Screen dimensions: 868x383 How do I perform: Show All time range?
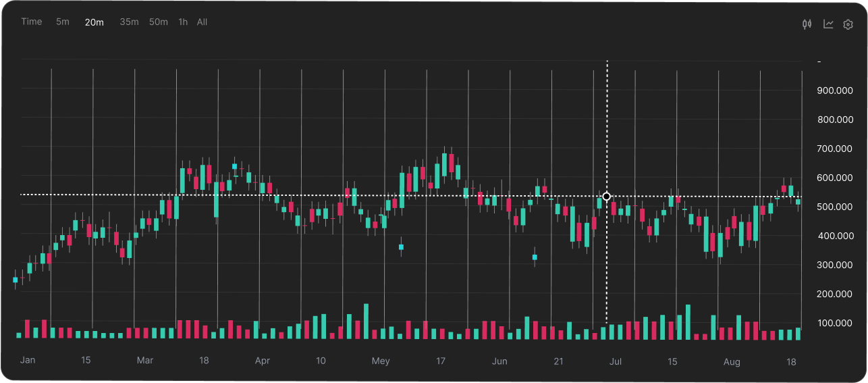coord(202,22)
